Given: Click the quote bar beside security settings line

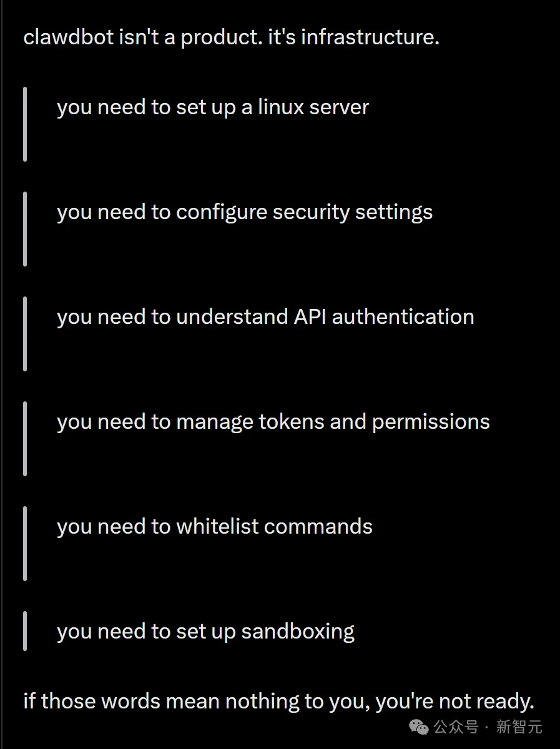Looking at the screenshot, I should (25, 229).
